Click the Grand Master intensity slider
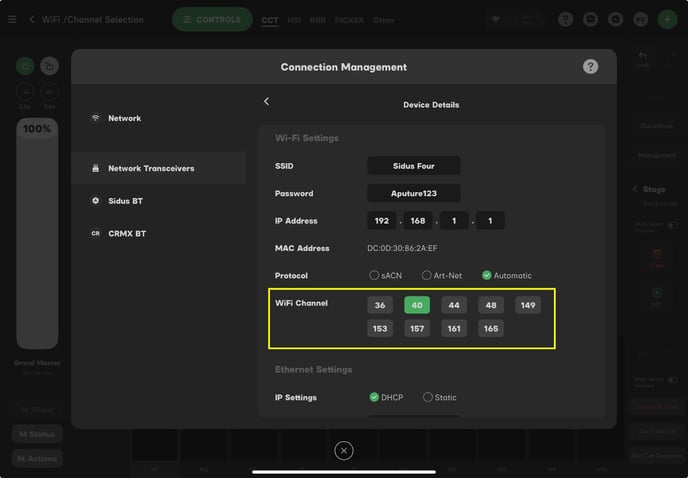 37,233
